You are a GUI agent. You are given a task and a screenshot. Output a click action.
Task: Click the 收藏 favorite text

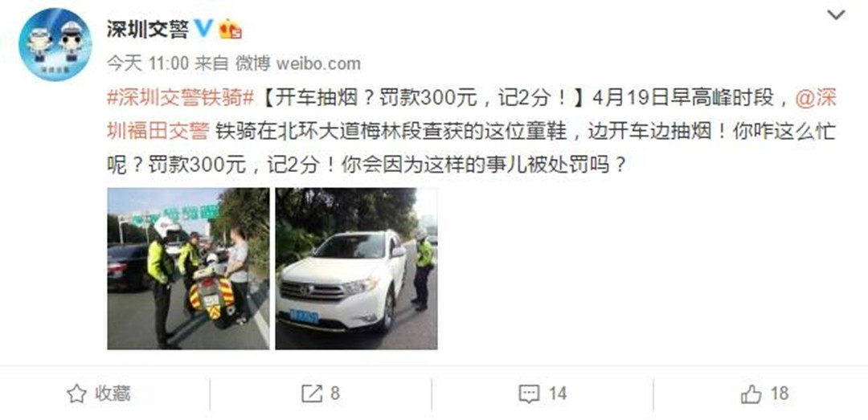point(113,393)
